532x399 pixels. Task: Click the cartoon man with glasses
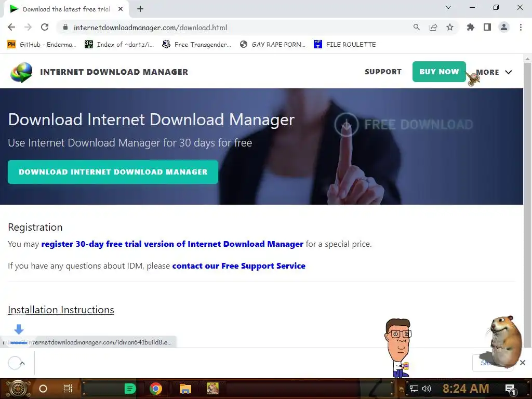pos(398,348)
